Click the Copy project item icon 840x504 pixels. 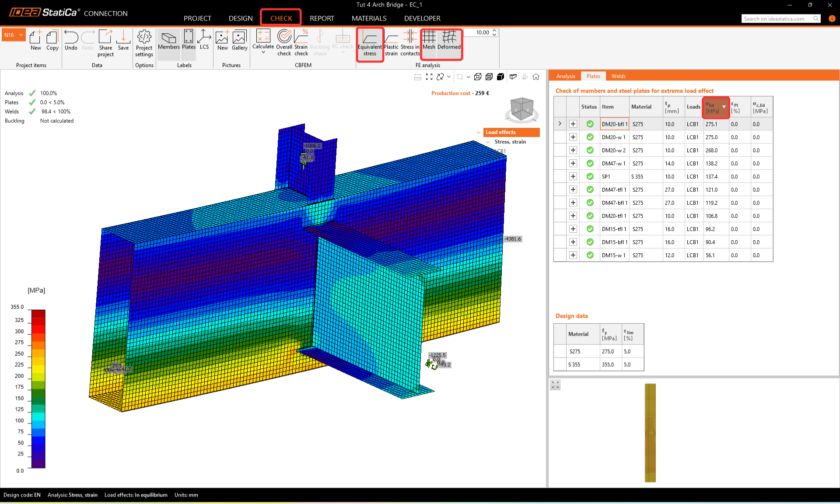(52, 40)
